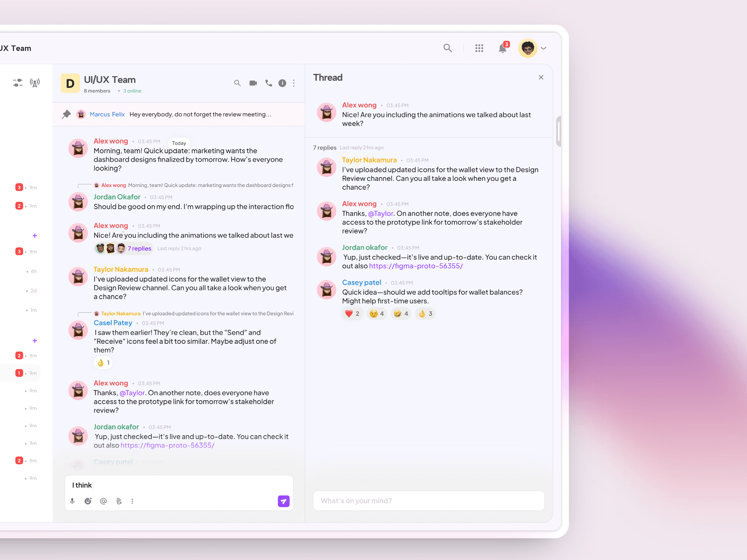Open the figma-proto link in thread
Image resolution: width=747 pixels, height=560 pixels.
pyautogui.click(x=416, y=266)
